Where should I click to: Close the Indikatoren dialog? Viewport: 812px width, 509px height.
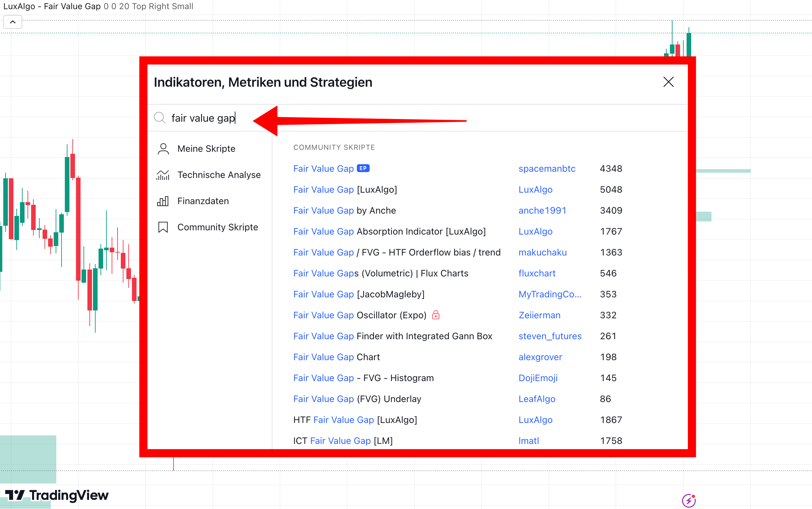click(669, 82)
